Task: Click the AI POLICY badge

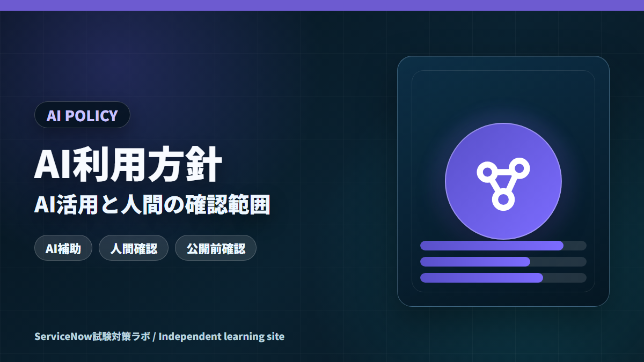Action: [x=82, y=115]
